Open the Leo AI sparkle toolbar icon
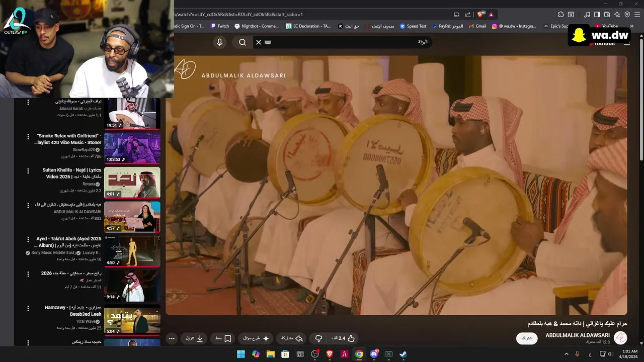The width and height of the screenshot is (644, 362). point(617,15)
